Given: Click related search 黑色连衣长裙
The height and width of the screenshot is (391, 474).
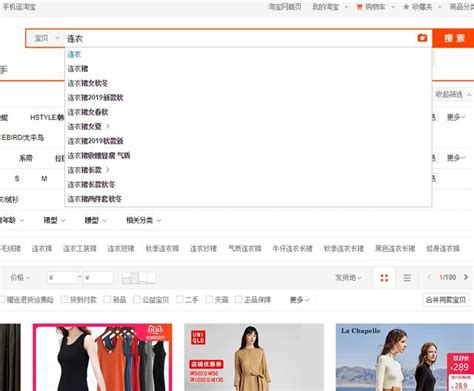Looking at the screenshot, I should point(395,249).
